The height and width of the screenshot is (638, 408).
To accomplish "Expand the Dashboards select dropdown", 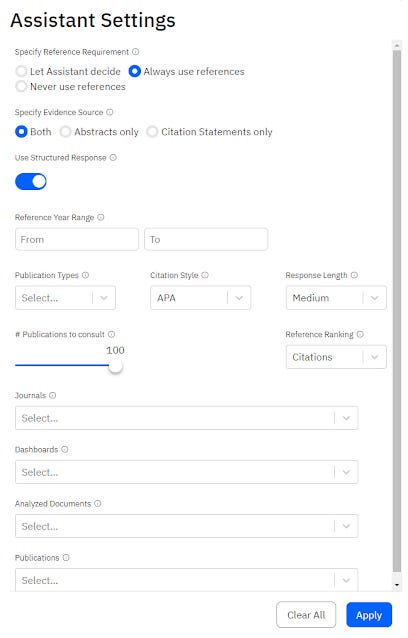I will coord(186,472).
